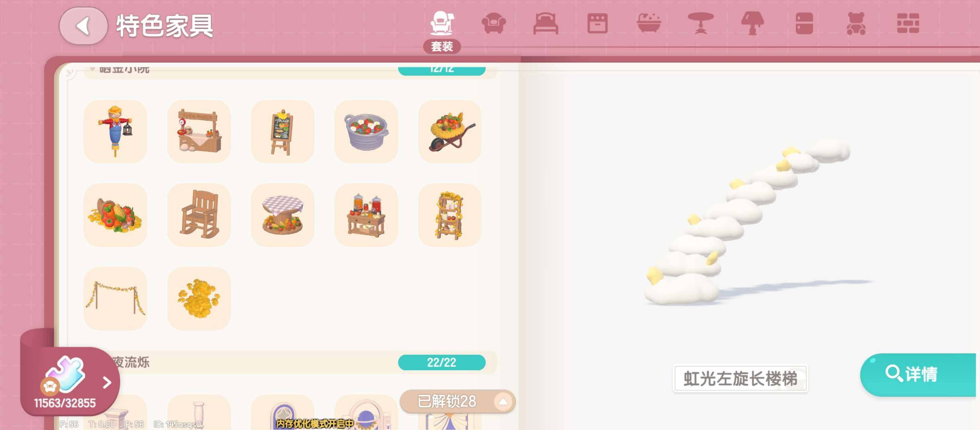
Task: Select the wooden rocking chair item
Action: coord(199,215)
